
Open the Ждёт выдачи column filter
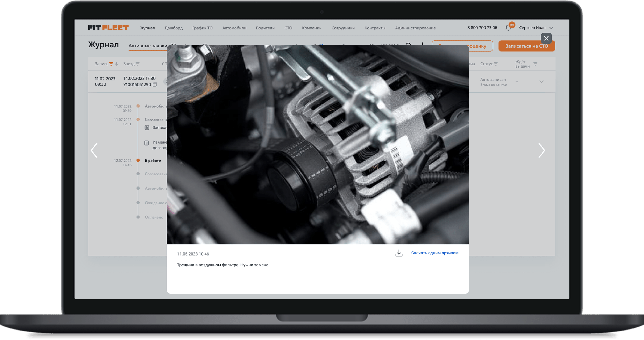point(535,64)
